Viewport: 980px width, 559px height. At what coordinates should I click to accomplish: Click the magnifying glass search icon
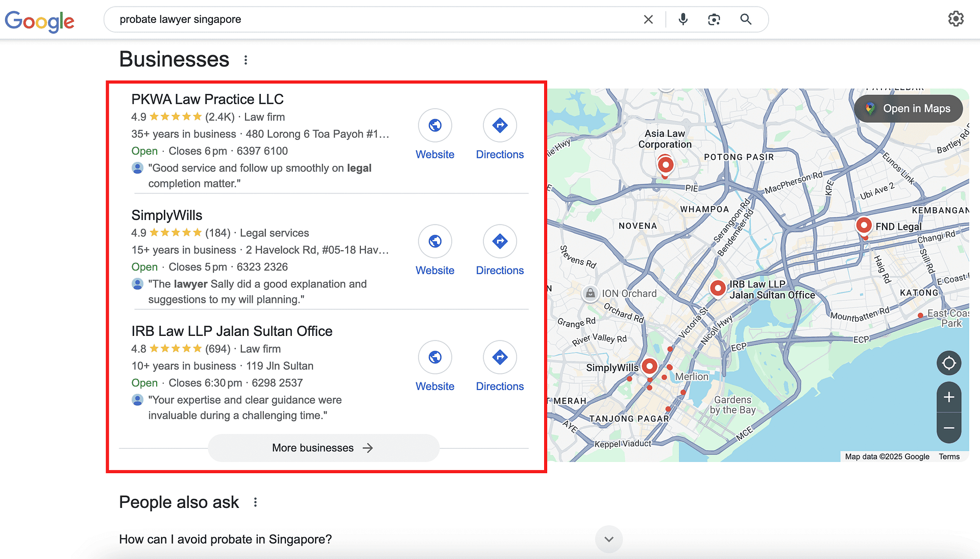tap(746, 19)
